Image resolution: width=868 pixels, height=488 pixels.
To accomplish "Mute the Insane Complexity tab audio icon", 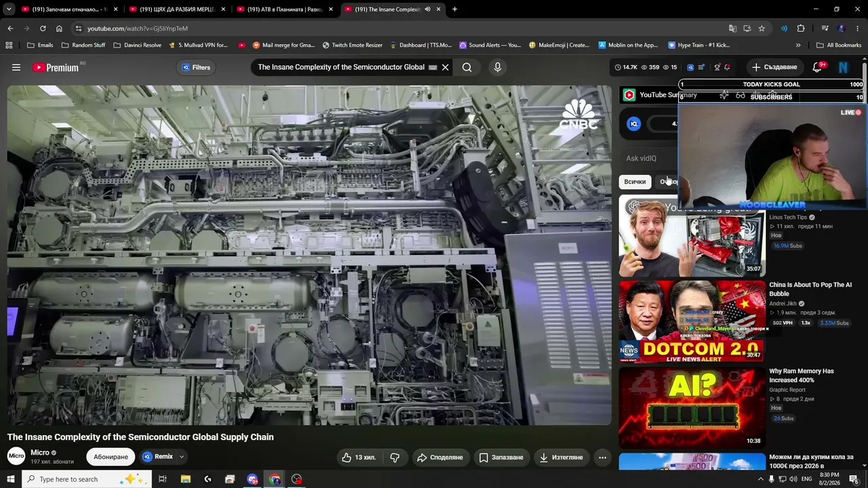I will point(427,9).
